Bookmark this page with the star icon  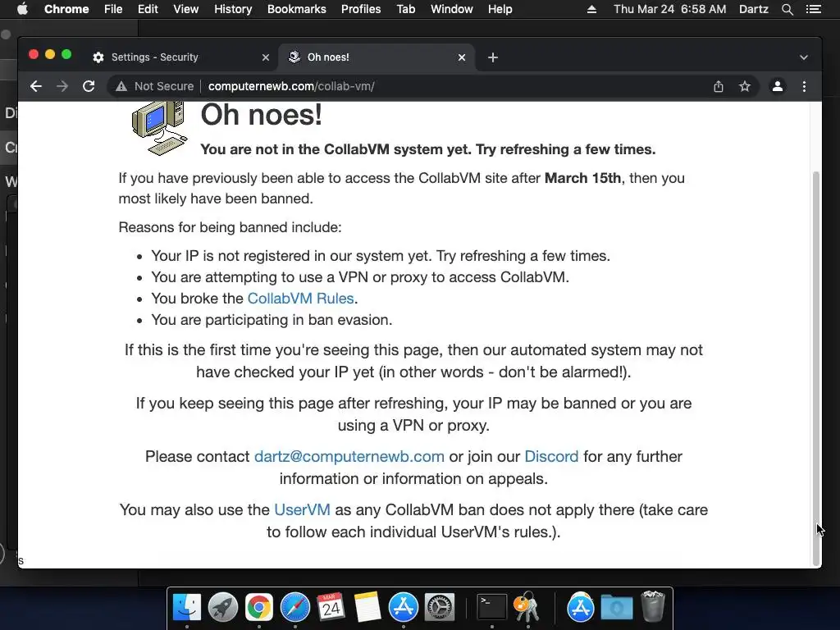point(745,86)
